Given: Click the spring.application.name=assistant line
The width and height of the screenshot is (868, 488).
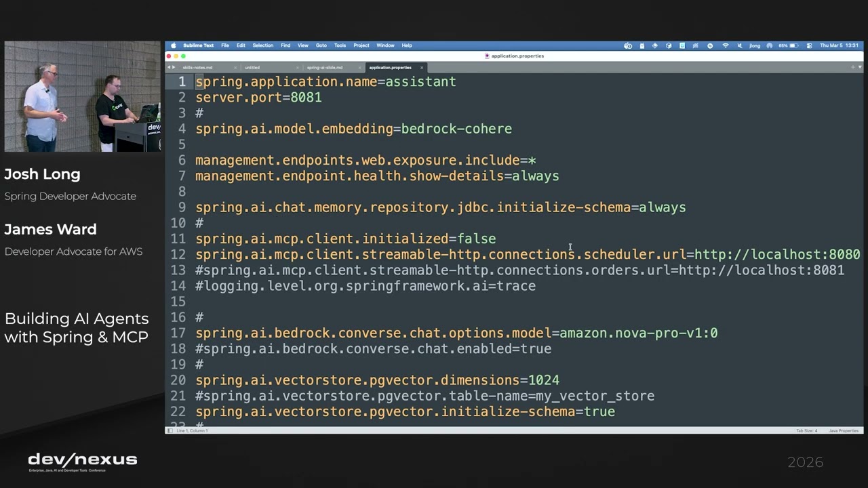Looking at the screenshot, I should click(325, 81).
